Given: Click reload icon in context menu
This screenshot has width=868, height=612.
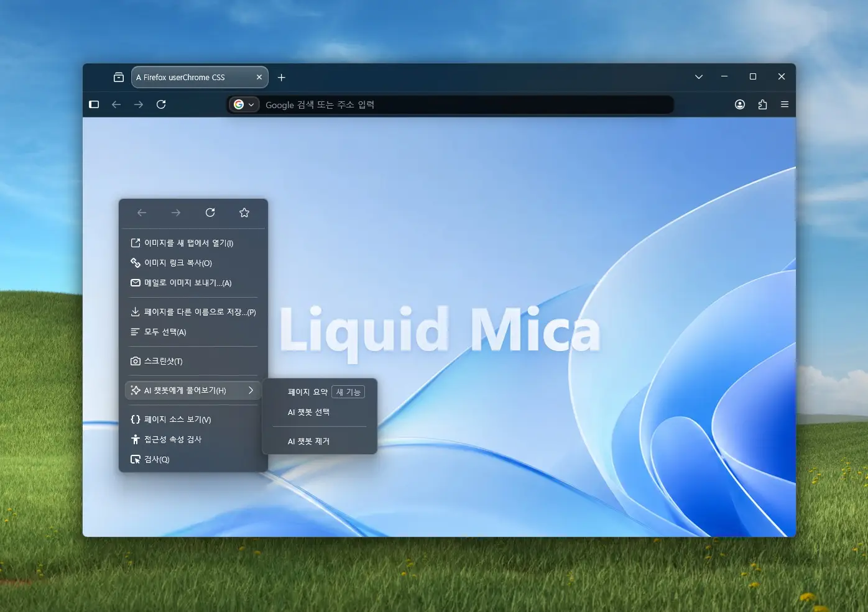Looking at the screenshot, I should (x=210, y=212).
